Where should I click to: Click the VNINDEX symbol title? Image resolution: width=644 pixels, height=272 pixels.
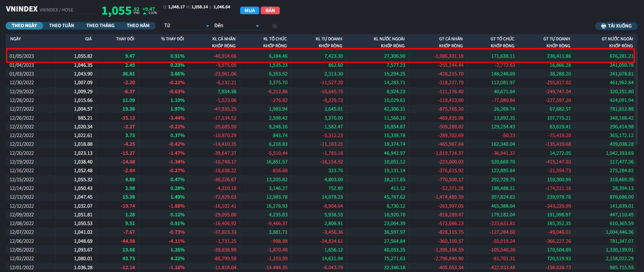pos(22,9)
